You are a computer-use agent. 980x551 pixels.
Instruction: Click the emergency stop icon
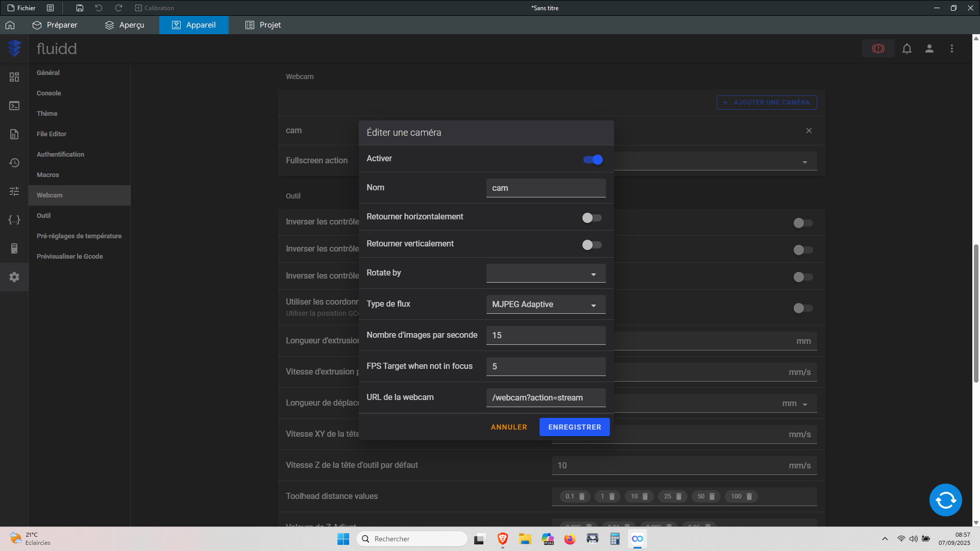tap(878, 48)
